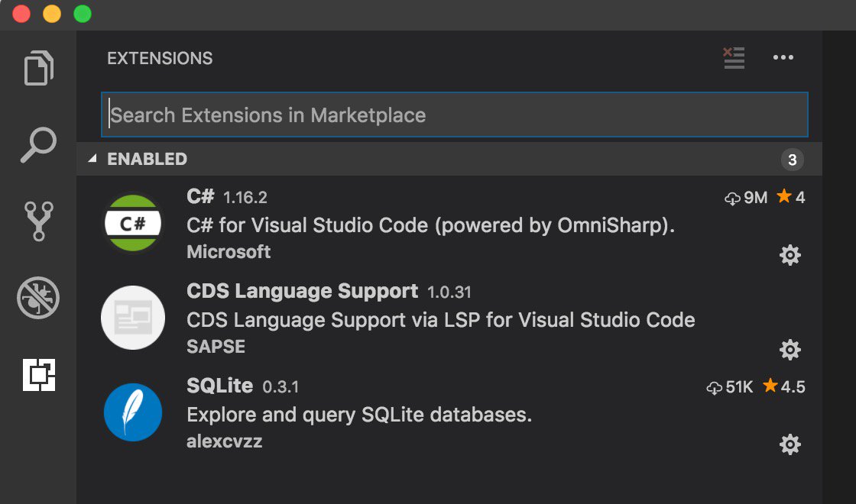
Task: Open the Extensions more actions menu
Action: click(x=783, y=57)
